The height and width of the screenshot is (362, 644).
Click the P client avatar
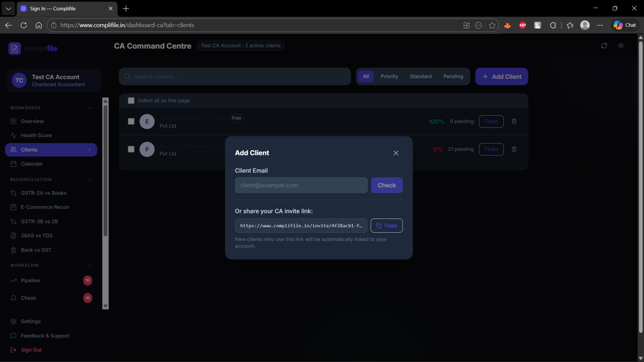tap(147, 149)
